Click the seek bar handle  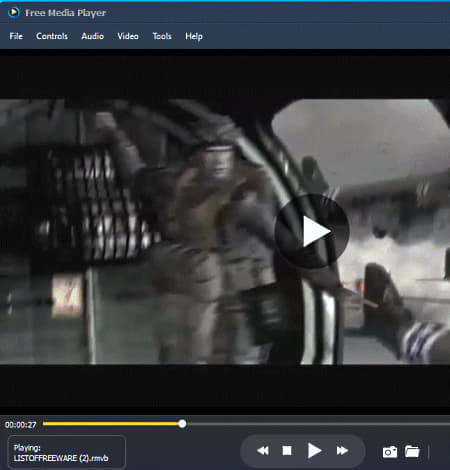[x=182, y=424]
